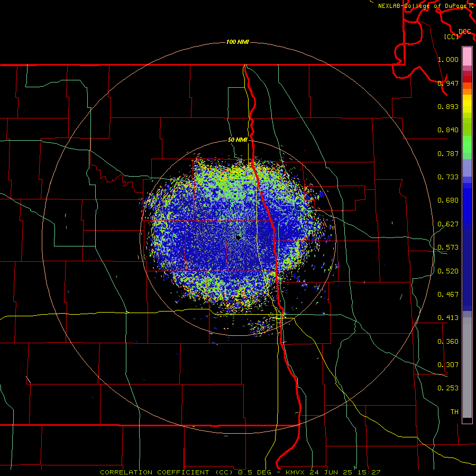Pick the 0.627 scale value
This screenshot has width=476, height=476.
coord(448,224)
